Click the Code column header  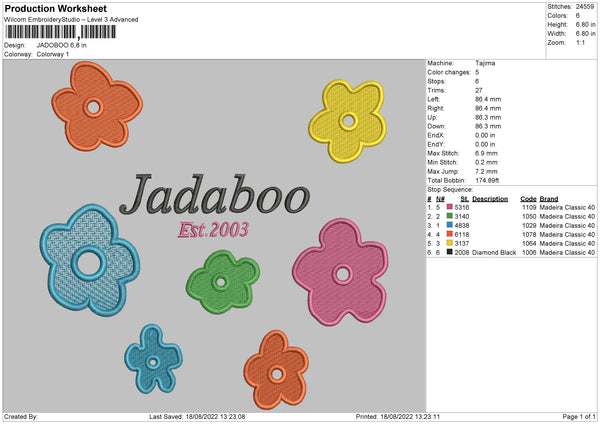[528, 199]
